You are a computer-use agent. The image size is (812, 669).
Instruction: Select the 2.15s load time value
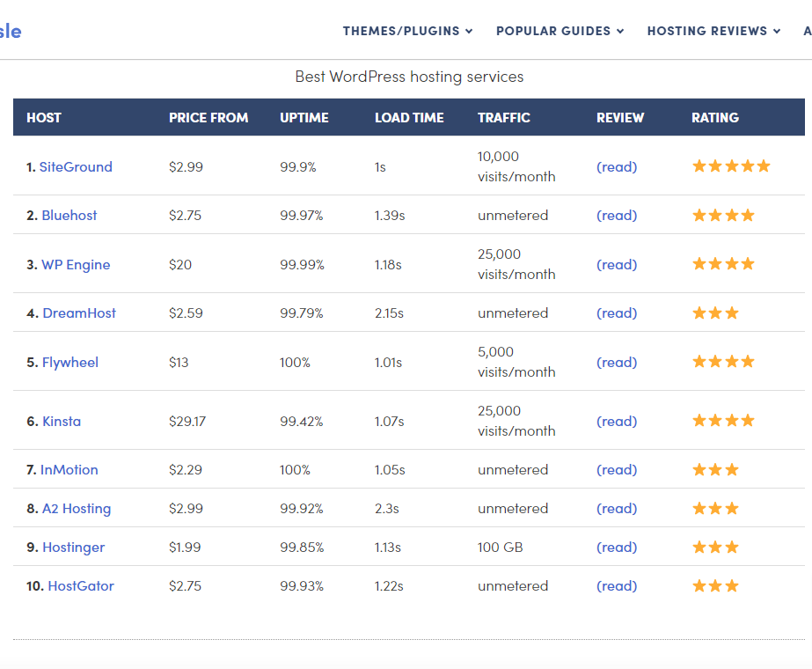[389, 313]
